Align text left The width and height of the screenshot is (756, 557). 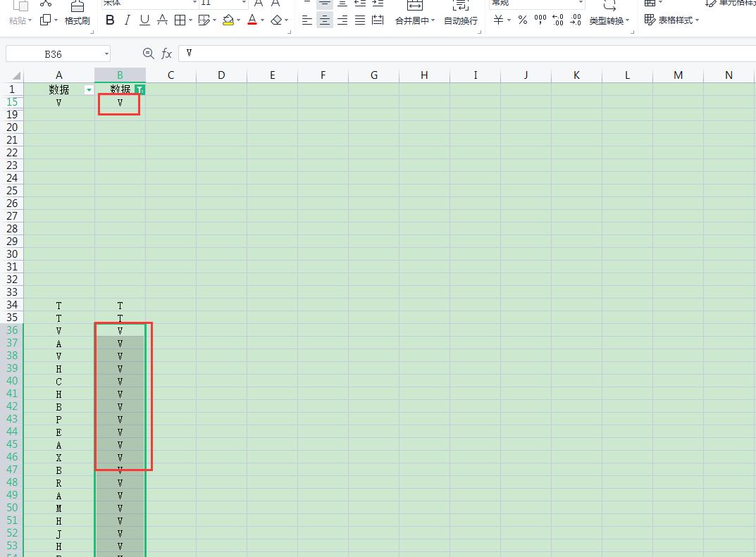[x=307, y=20]
